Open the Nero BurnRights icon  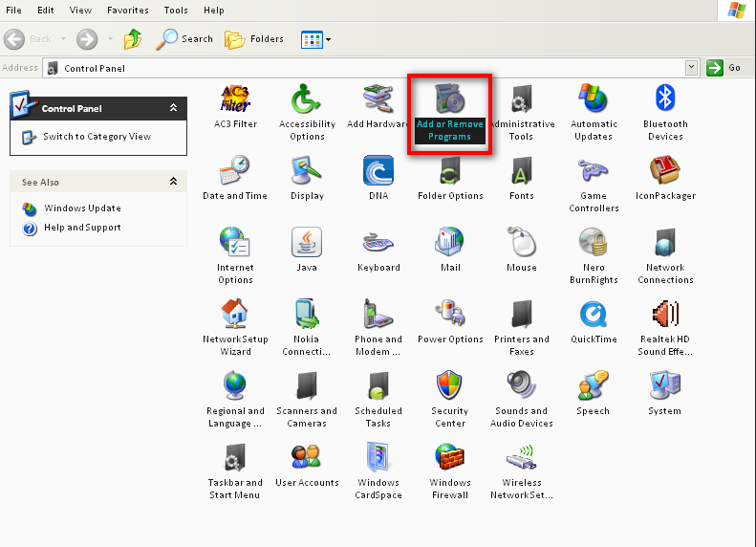point(594,243)
